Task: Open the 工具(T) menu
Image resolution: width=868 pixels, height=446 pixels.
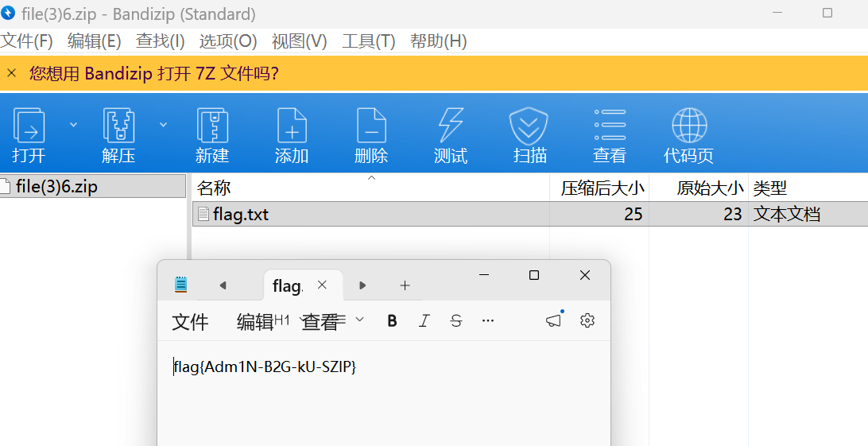Action: pyautogui.click(x=369, y=41)
